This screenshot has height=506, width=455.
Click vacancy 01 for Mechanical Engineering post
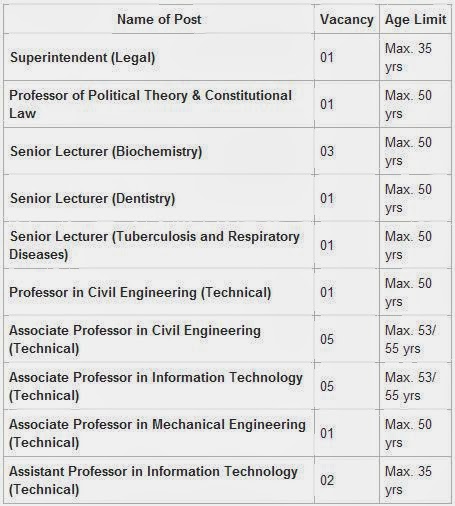pos(327,433)
